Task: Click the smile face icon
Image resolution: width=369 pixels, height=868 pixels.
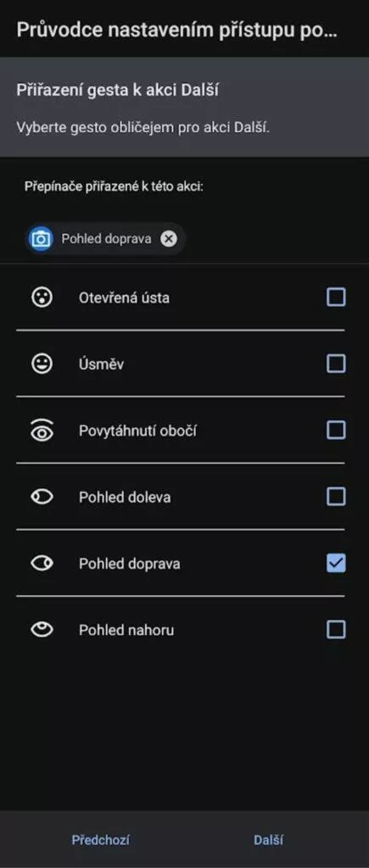Action: point(42,364)
